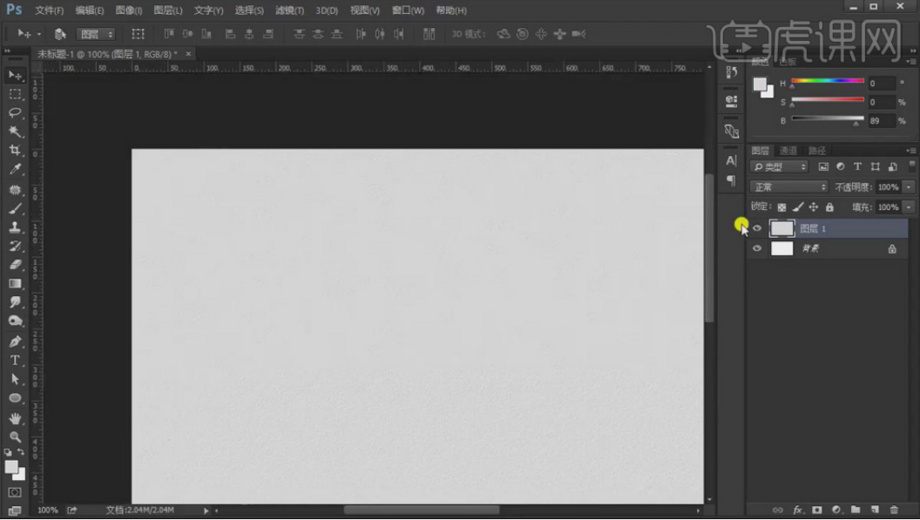Screen dimensions: 920x520
Task: Select the Move tool in the toolbox
Action: (x=15, y=75)
